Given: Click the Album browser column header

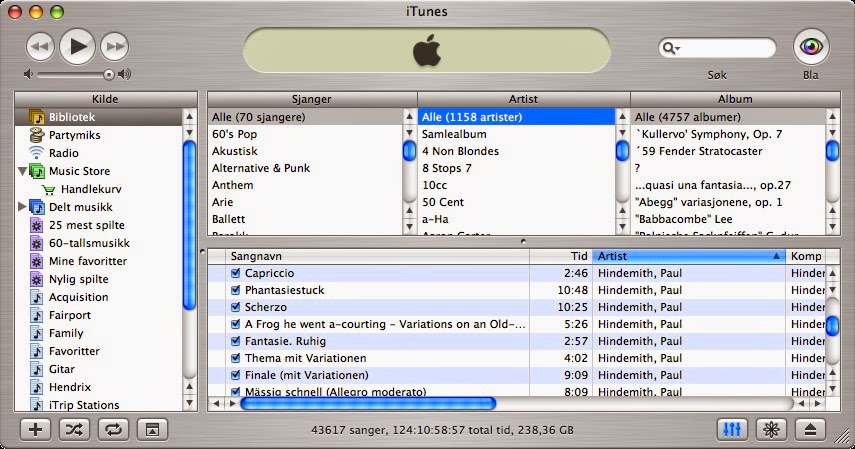Looking at the screenshot, I should (x=735, y=99).
